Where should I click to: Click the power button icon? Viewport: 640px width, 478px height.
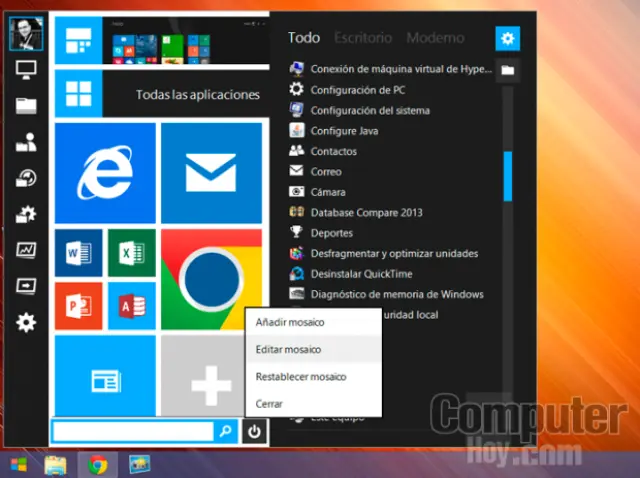point(256,431)
